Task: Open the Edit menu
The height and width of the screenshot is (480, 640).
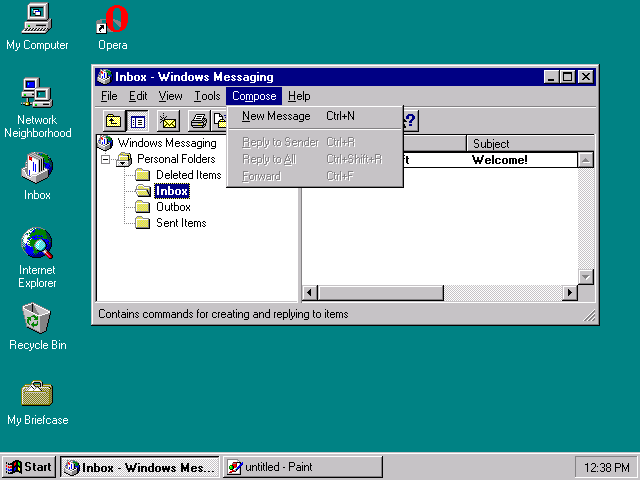Action: coord(138,96)
